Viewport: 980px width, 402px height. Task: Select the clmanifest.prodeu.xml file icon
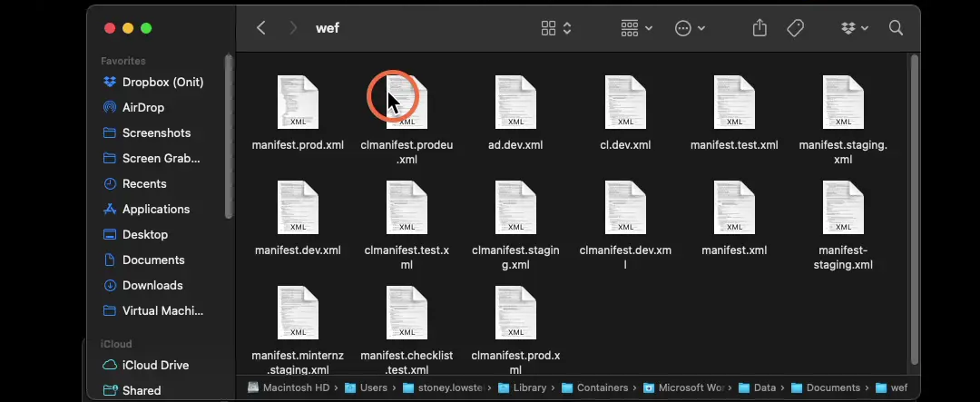(407, 102)
